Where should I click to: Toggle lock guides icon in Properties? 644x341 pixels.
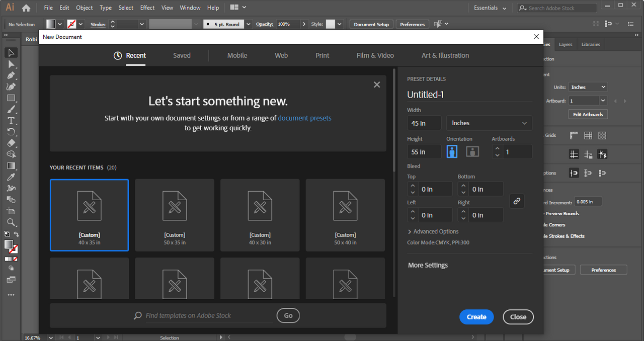point(588,154)
